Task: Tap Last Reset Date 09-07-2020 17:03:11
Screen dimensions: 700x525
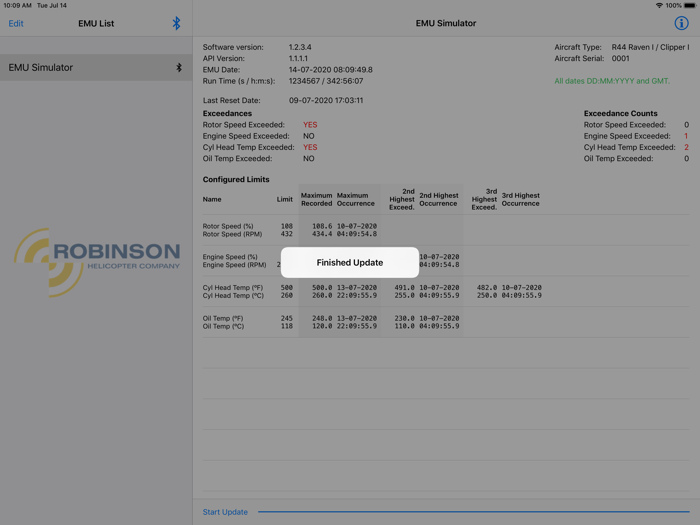Action: [x=326, y=100]
